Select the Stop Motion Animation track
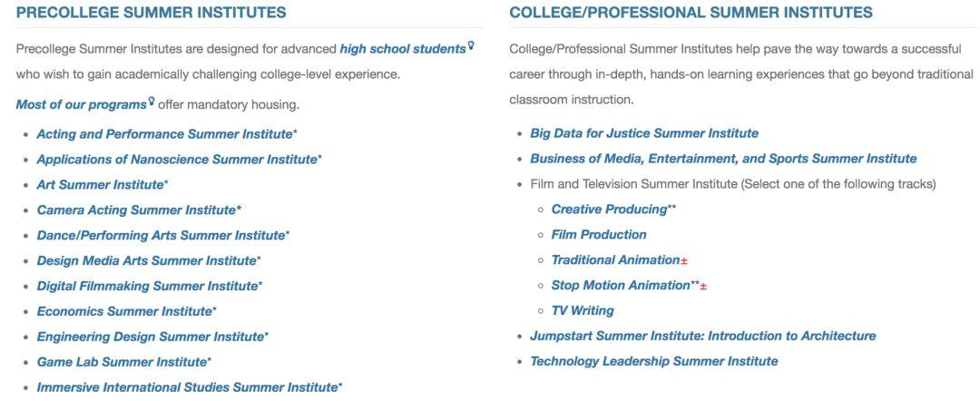The image size is (980, 401). pyautogui.click(x=621, y=286)
